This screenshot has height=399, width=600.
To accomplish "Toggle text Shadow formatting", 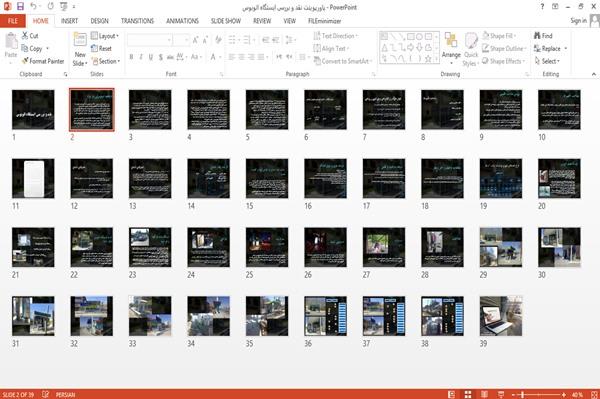I will [x=161, y=57].
